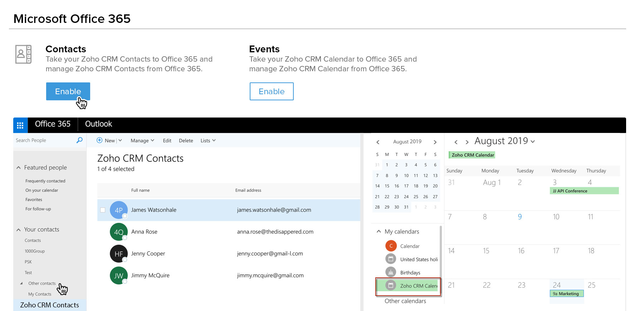Click the Search People input field
Viewport: 644px width, 311px height.
(x=45, y=140)
